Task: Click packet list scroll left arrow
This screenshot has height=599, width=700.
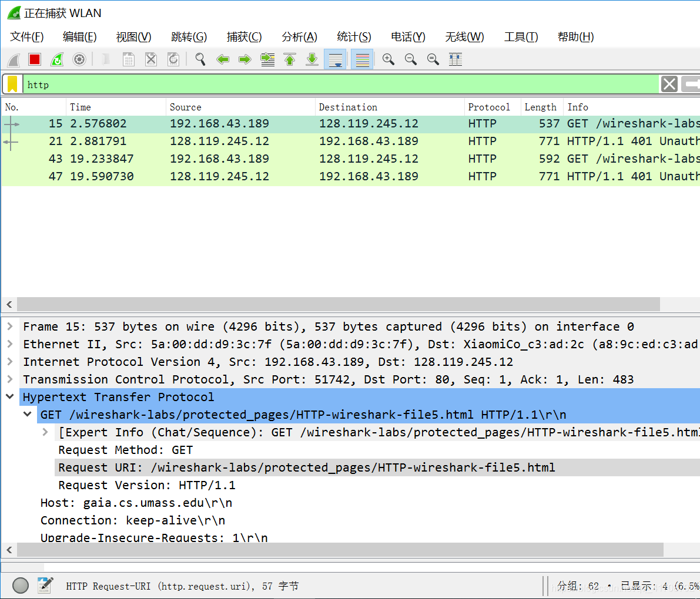Action: (x=9, y=304)
